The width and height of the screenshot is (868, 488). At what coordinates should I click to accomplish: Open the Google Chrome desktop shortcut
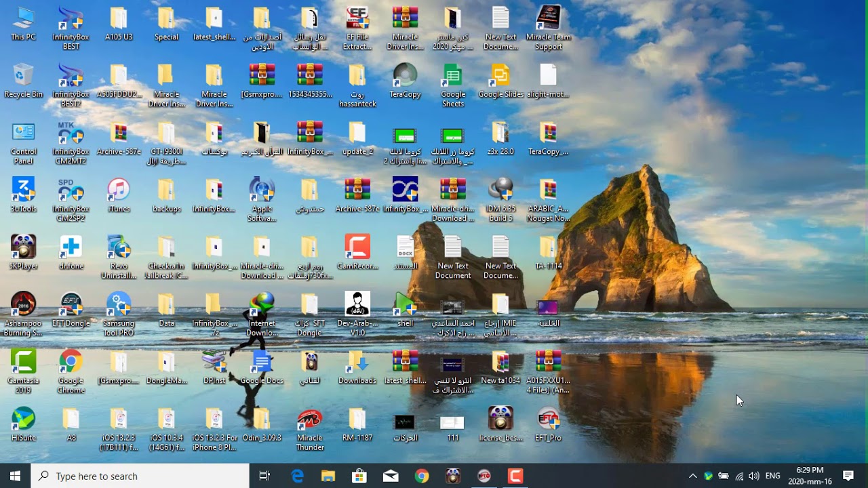coord(71,371)
